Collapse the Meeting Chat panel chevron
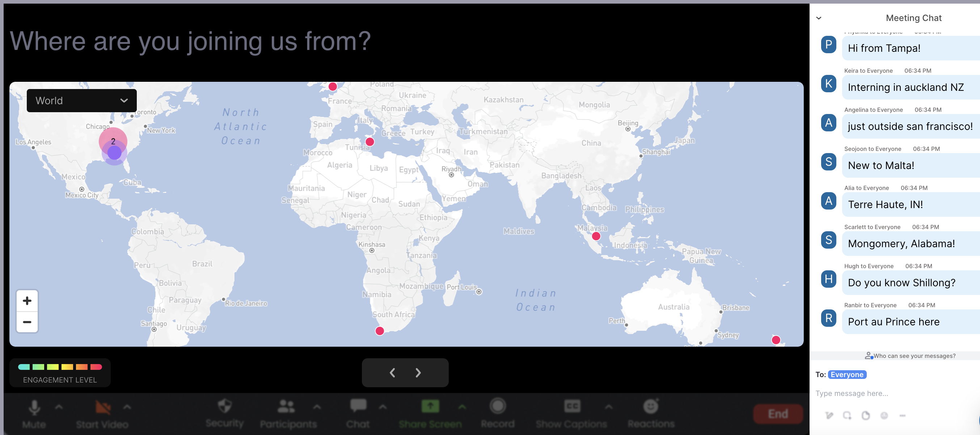Viewport: 980px width, 435px height. pyautogui.click(x=819, y=18)
